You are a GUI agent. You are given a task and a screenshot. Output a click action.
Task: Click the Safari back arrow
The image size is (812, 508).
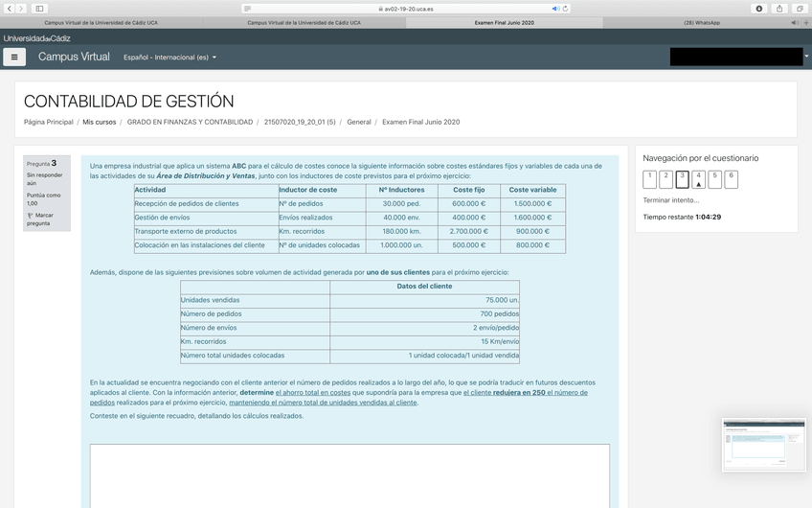[x=9, y=9]
